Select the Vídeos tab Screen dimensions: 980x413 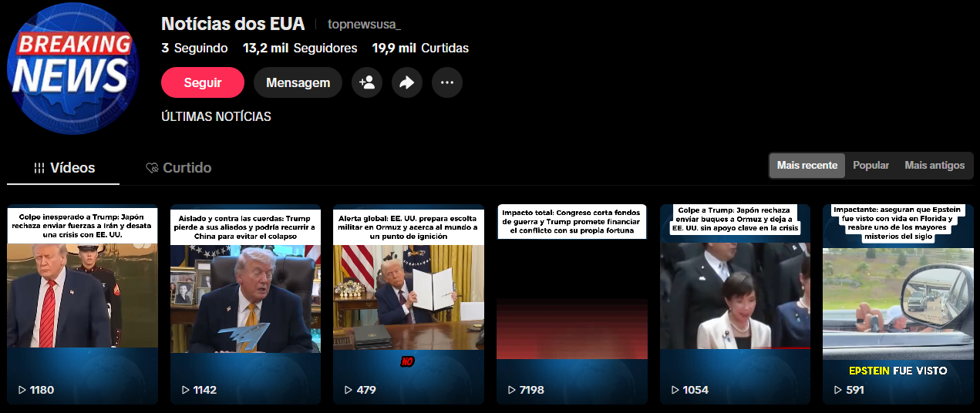coord(63,168)
